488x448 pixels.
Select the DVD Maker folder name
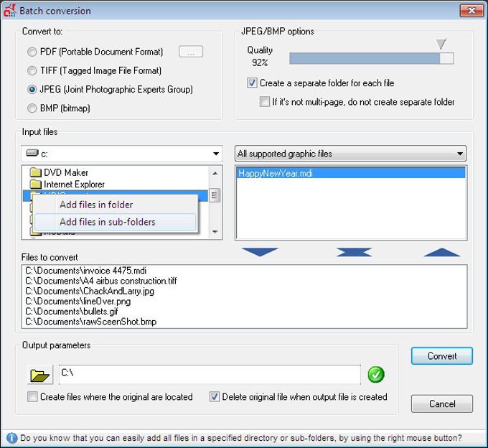pos(66,172)
